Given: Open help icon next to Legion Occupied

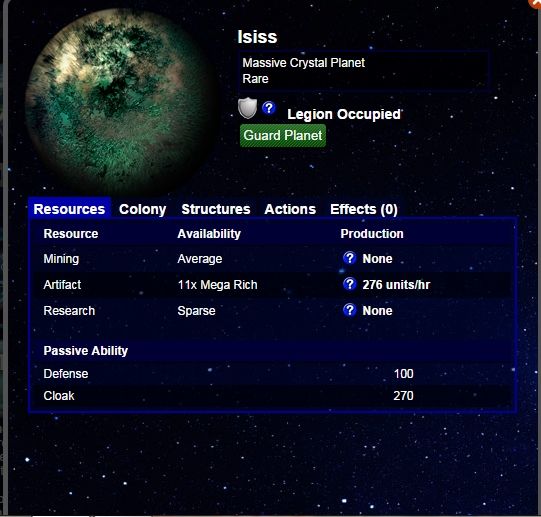Looking at the screenshot, I should pos(269,108).
